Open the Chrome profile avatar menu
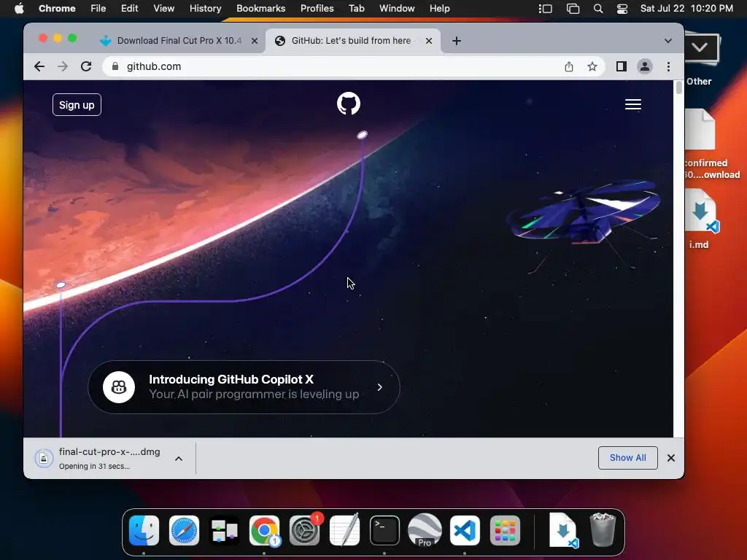The height and width of the screenshot is (560, 747). tap(645, 66)
